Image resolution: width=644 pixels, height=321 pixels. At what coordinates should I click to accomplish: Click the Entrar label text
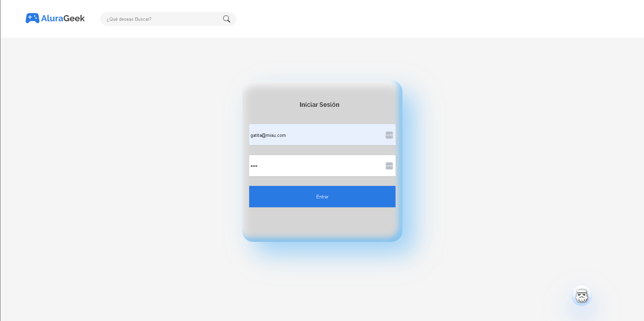point(322,197)
